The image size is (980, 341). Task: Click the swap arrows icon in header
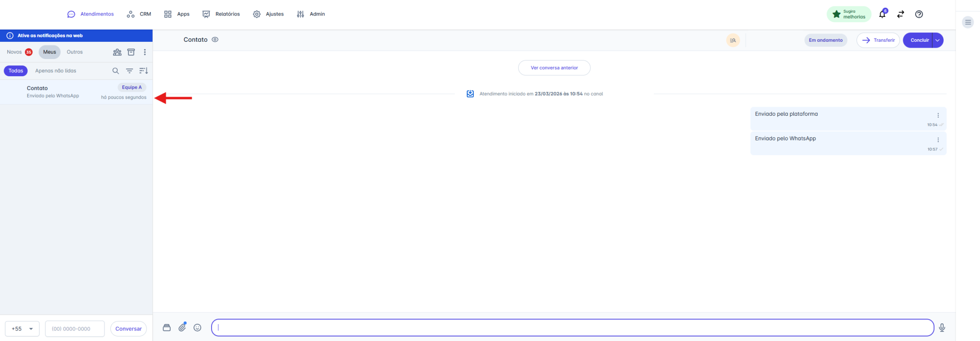[x=901, y=15]
